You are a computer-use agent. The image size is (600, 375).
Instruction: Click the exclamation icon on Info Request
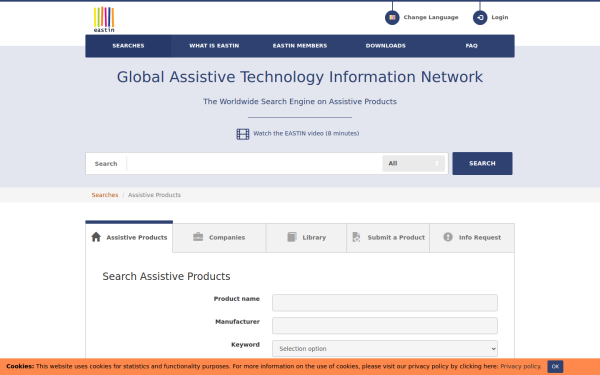pos(448,237)
